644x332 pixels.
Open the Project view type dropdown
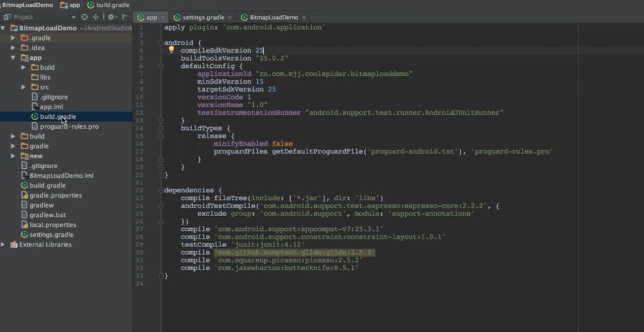[x=73, y=17]
